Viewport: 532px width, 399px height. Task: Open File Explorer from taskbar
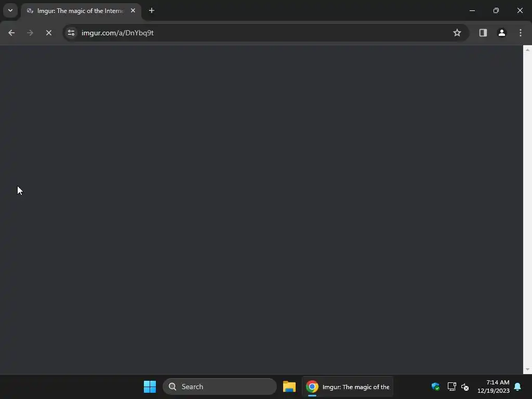pos(289,387)
